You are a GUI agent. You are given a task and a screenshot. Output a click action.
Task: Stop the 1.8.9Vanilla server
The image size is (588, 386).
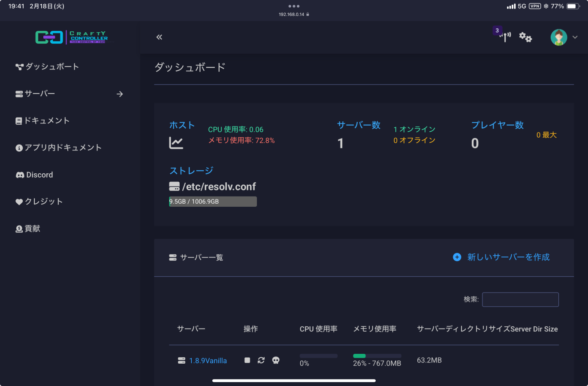247,360
